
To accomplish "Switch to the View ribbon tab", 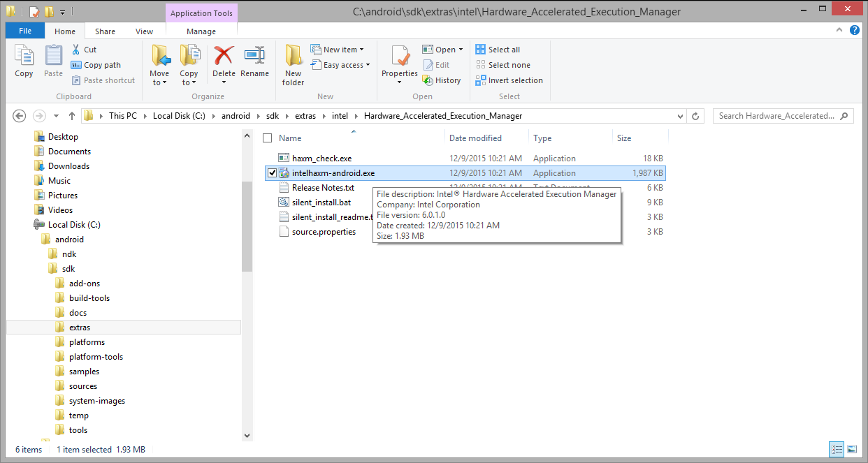I will pos(144,31).
